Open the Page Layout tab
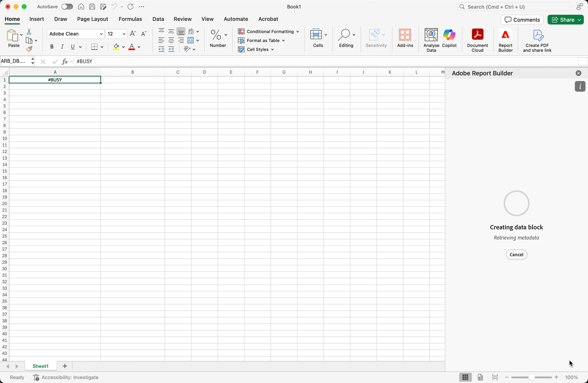The width and height of the screenshot is (588, 383). [x=92, y=19]
